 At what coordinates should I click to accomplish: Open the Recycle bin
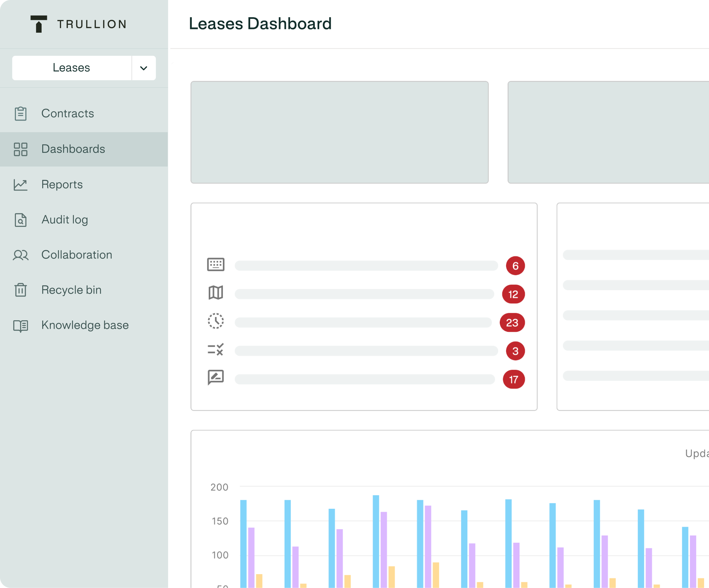click(x=84, y=290)
